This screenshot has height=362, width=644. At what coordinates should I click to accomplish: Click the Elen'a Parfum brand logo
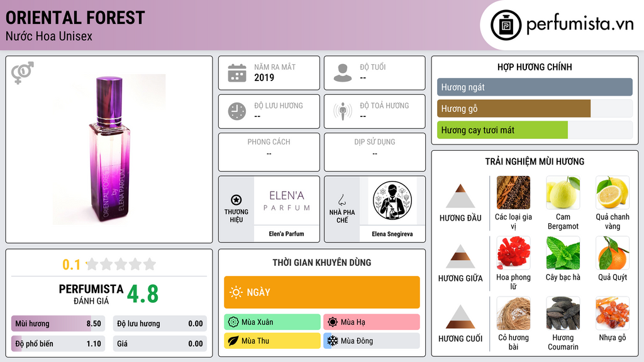287,200
